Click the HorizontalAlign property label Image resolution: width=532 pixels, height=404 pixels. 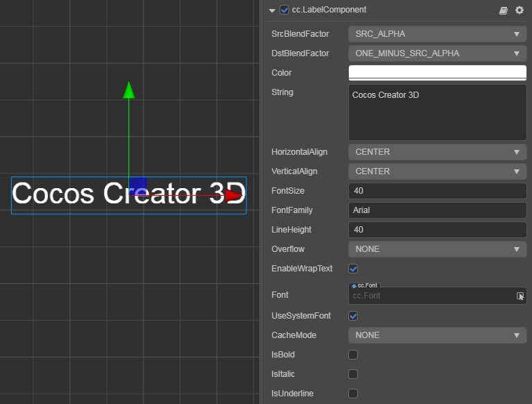[299, 152]
